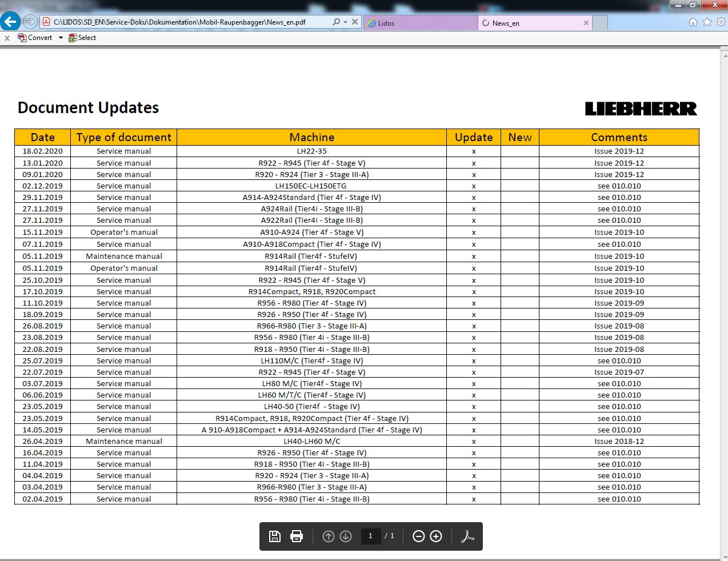Viewport: 728px width, 561px height.
Task: Click the address bar search magnifier icon
Action: click(337, 22)
